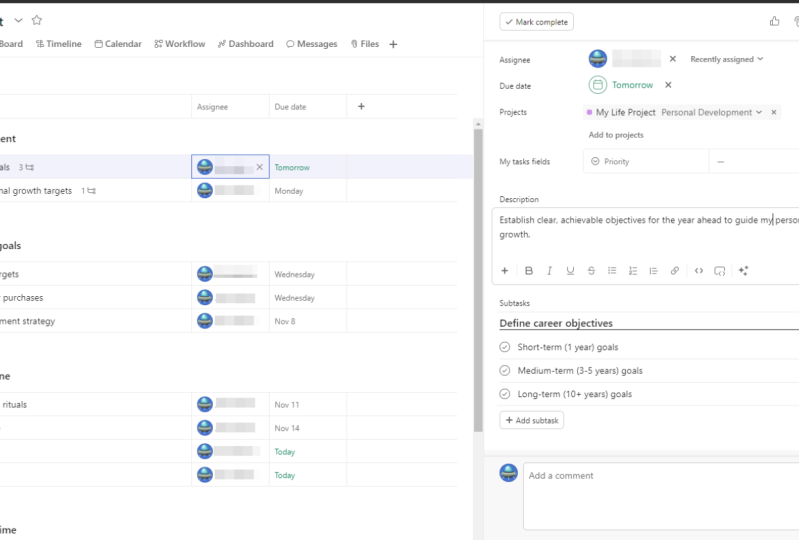Underline the description text
The width and height of the screenshot is (799, 540).
(570, 271)
